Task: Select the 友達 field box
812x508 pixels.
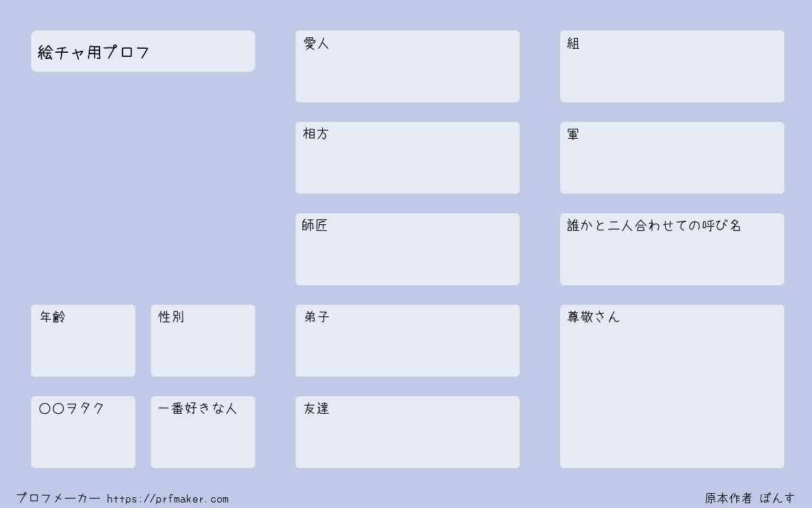Action: coord(407,432)
